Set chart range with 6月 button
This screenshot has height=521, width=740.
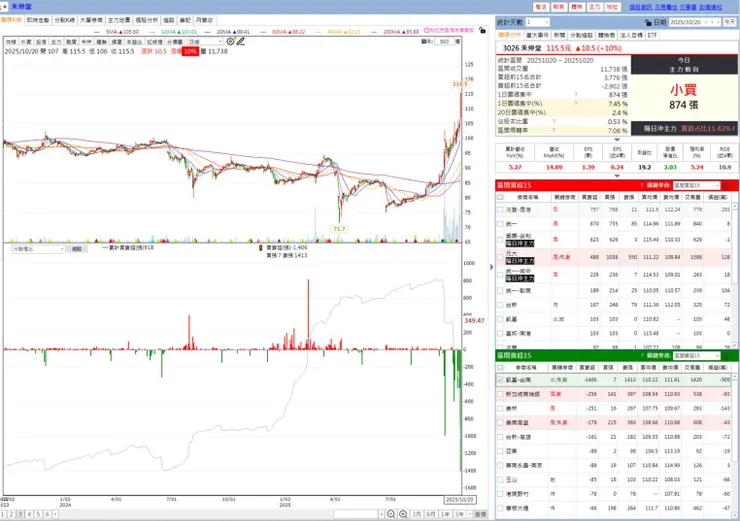coord(430,514)
